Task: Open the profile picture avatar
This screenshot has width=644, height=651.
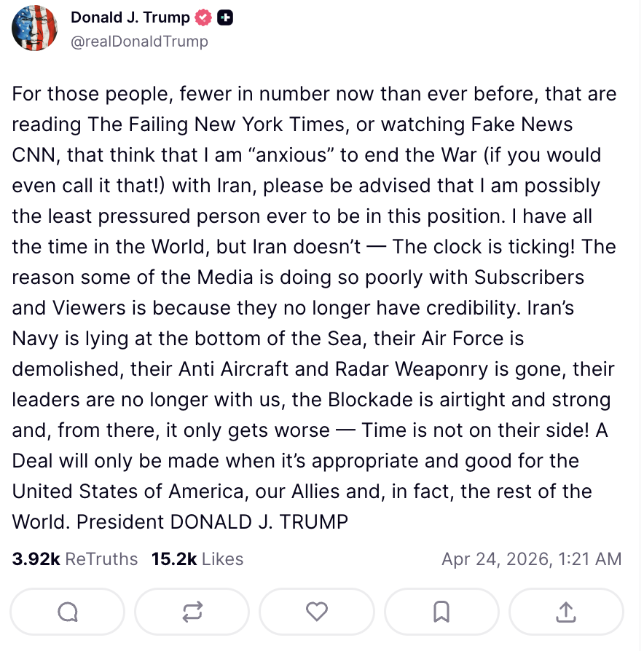Action: click(x=34, y=28)
